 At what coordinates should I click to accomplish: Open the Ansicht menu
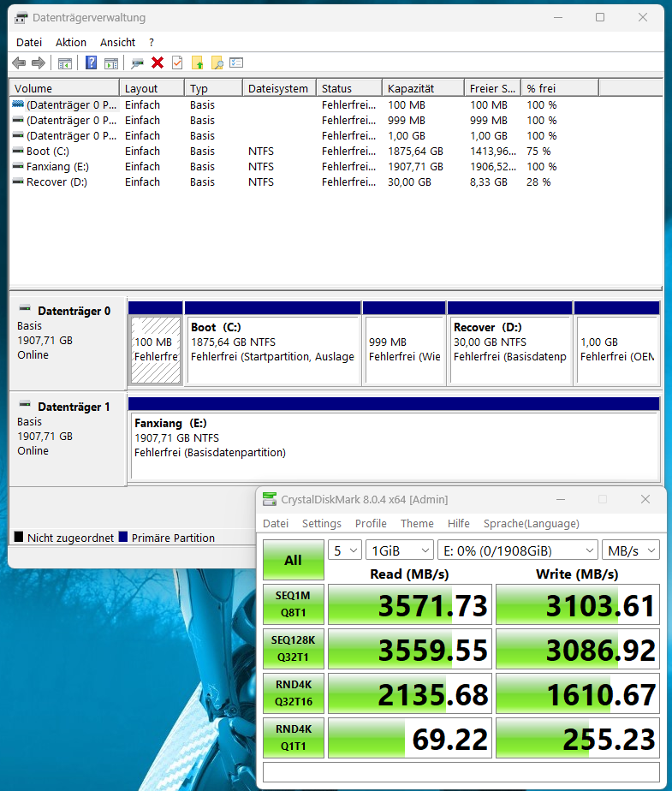(x=117, y=42)
